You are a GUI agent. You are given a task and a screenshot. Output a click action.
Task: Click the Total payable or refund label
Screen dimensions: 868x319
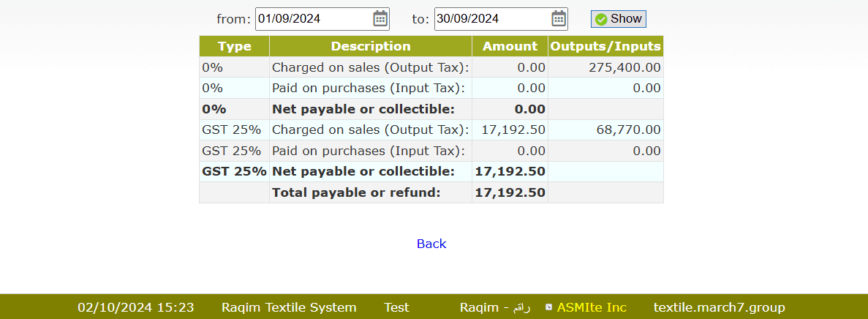tap(356, 192)
